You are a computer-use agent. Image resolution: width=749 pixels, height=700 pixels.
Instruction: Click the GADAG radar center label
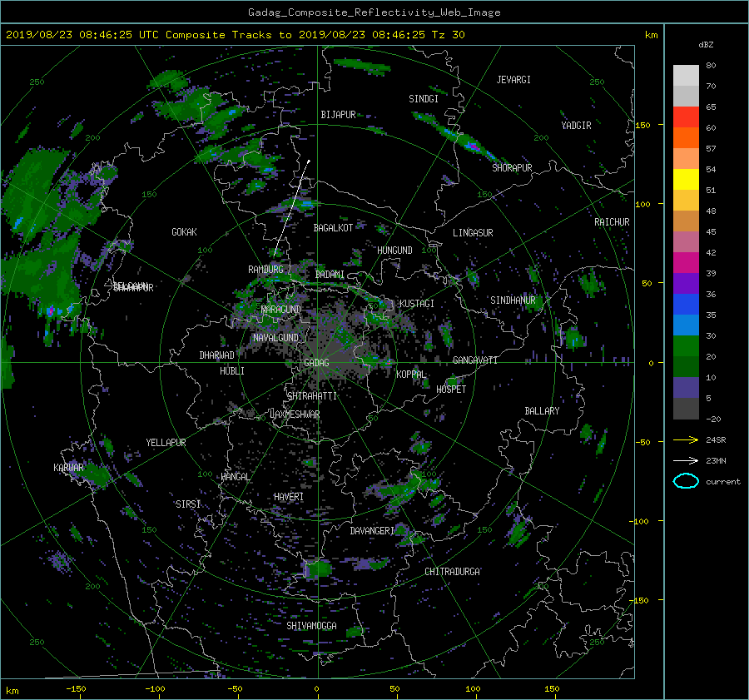tap(316, 363)
